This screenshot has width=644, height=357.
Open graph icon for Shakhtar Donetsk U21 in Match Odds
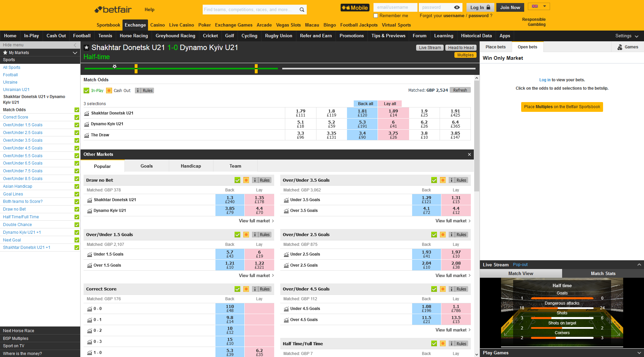click(87, 113)
